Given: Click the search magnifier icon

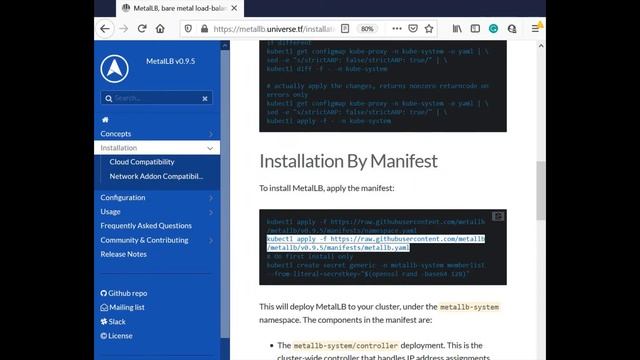Looking at the screenshot, I should (x=108, y=98).
